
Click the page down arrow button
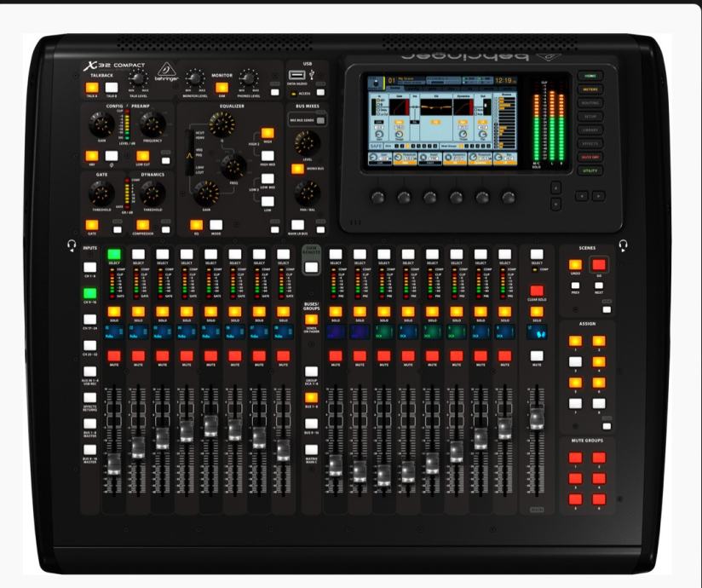[555, 204]
